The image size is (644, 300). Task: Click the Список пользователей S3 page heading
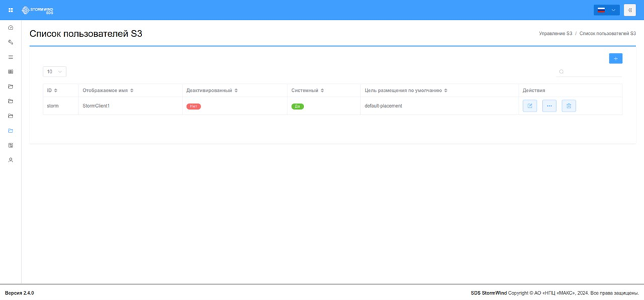coord(86,34)
